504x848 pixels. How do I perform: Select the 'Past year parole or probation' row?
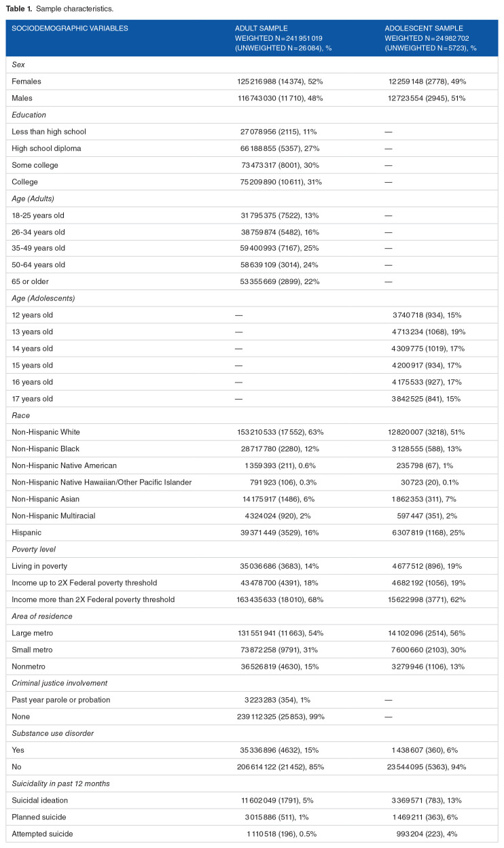[x=60, y=699]
